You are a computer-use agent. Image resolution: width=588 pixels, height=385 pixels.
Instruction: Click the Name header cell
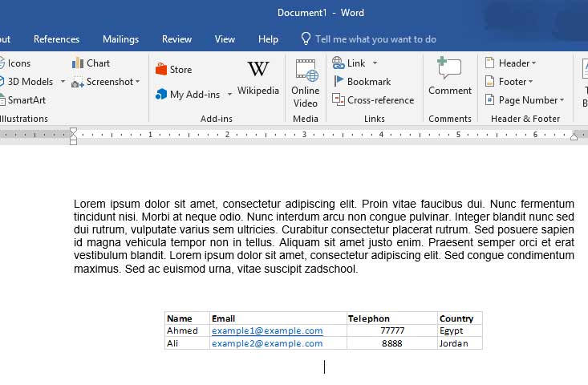(187, 318)
